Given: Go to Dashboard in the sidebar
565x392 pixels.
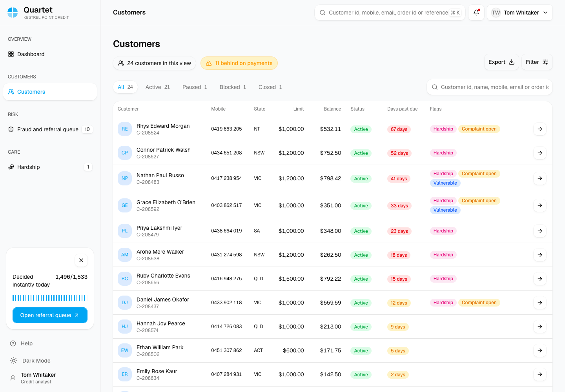Looking at the screenshot, I should pos(50,54).
